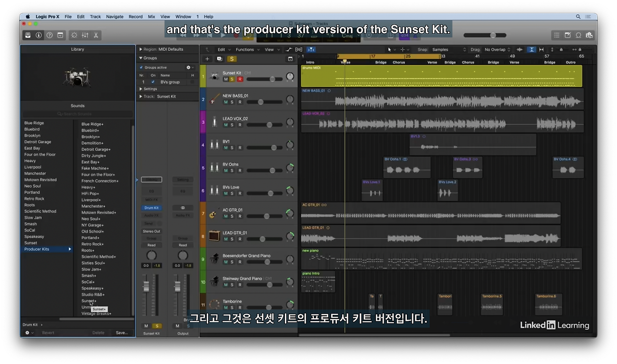
Task: Toggle Record enable on Sunset Kit track
Action: click(240, 79)
